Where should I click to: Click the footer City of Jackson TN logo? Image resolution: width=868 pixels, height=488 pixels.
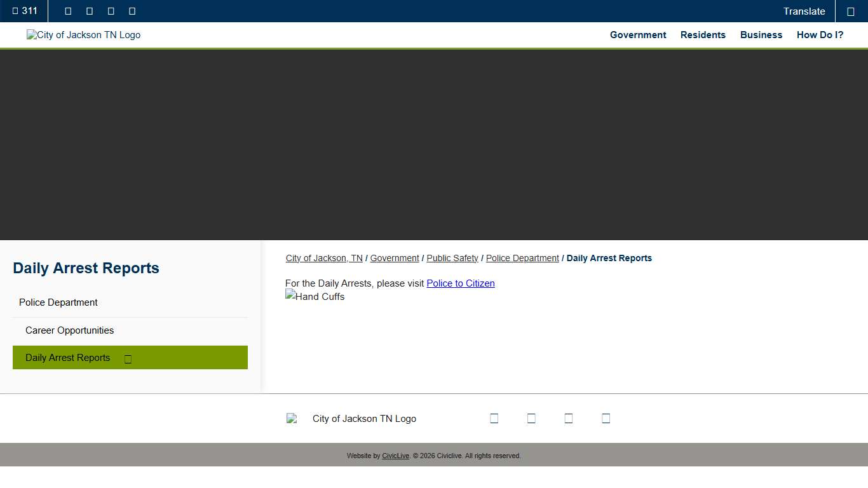351,419
